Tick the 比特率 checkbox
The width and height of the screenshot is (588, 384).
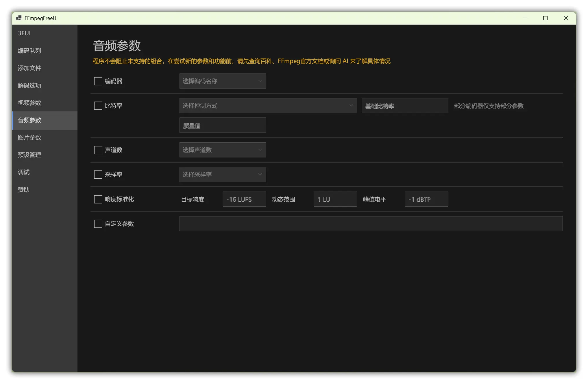tap(98, 106)
